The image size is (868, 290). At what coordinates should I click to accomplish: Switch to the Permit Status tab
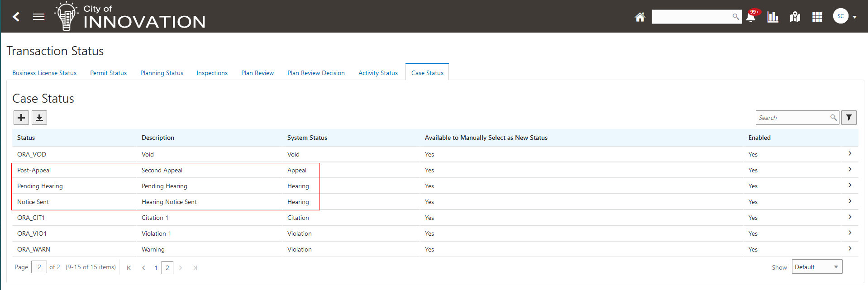tap(108, 73)
